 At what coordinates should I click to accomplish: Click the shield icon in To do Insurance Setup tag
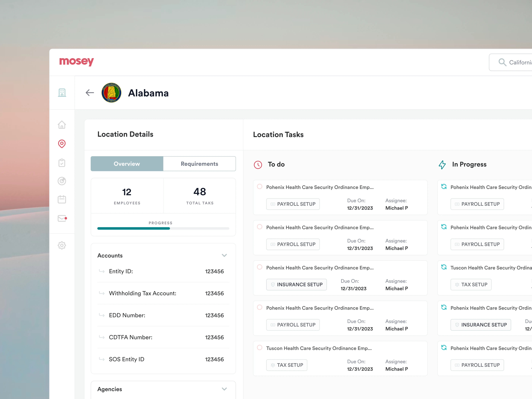click(x=273, y=285)
